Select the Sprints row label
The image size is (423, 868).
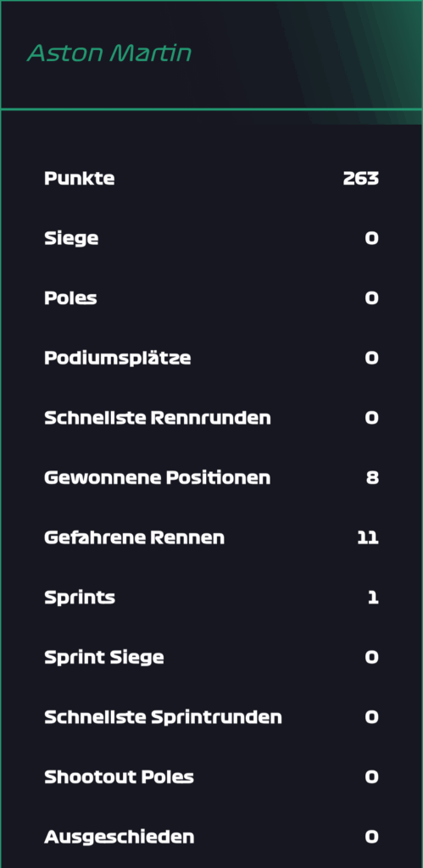coord(80,598)
